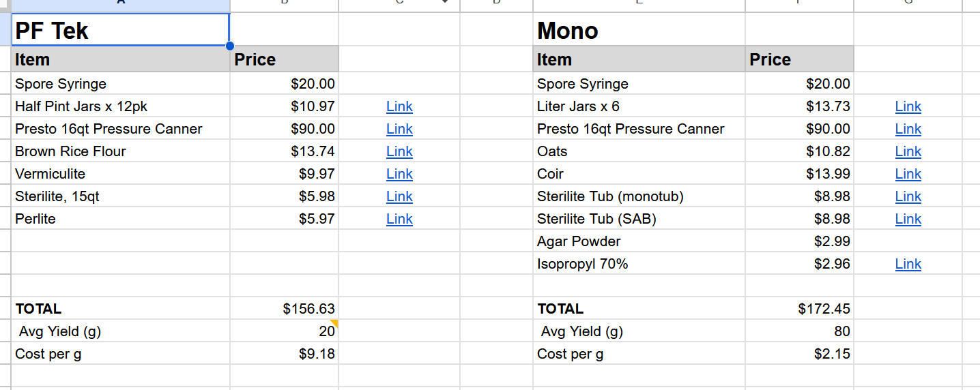
Task: Open the Liter Jars x 6 link
Action: (908, 106)
